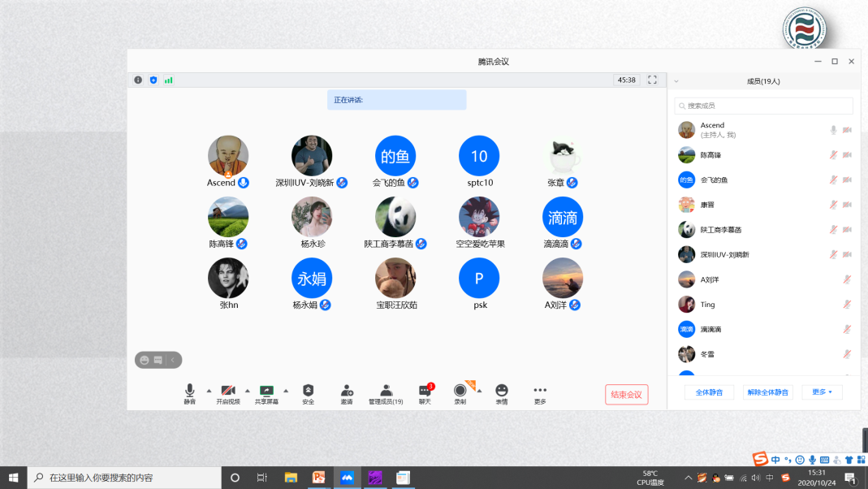The height and width of the screenshot is (489, 868).
Task: Click the 共享屏幕 share screen icon
Action: 266,391
